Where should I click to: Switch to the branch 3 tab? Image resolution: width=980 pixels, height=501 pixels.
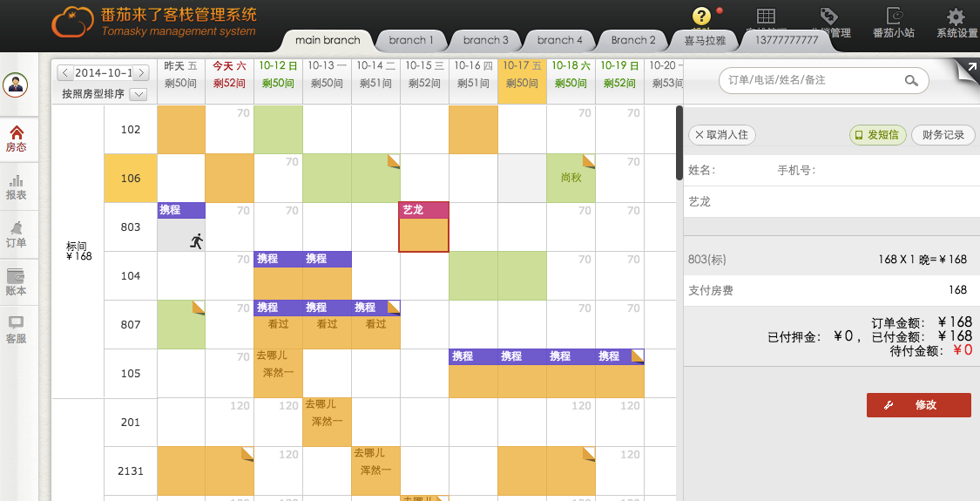485,40
